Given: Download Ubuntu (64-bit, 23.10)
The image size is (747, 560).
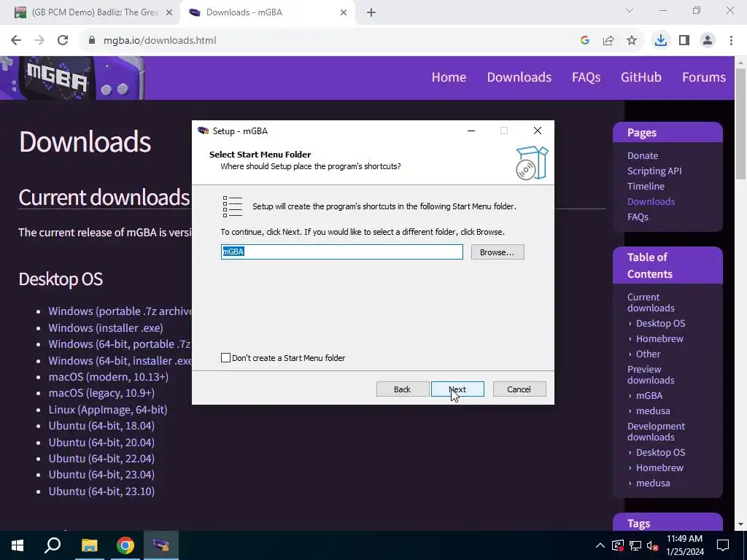Looking at the screenshot, I should [101, 491].
